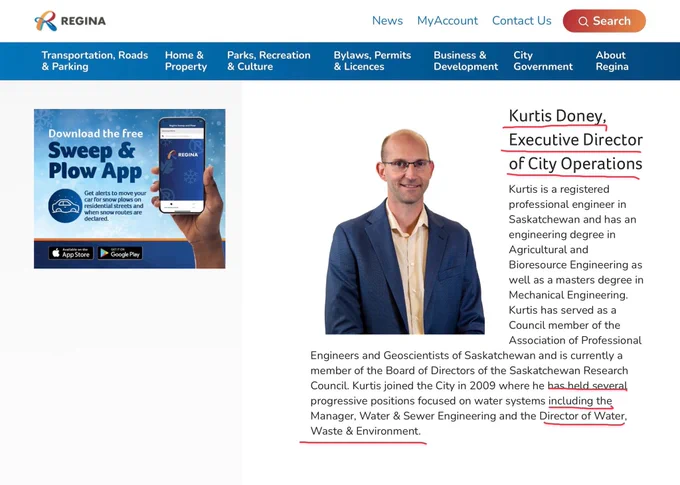Click the text "Download the free"
The width and height of the screenshot is (680, 485).
pyautogui.click(x=95, y=134)
